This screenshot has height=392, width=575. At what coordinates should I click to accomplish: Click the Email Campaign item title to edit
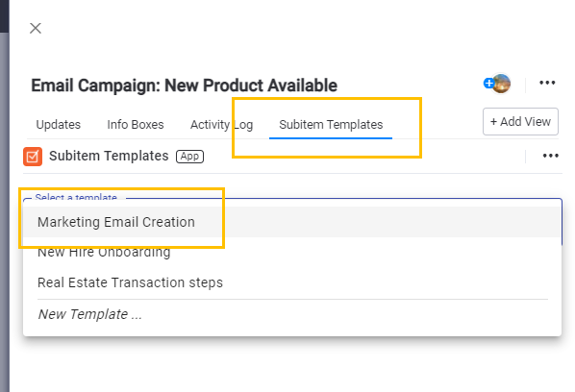[x=184, y=86]
